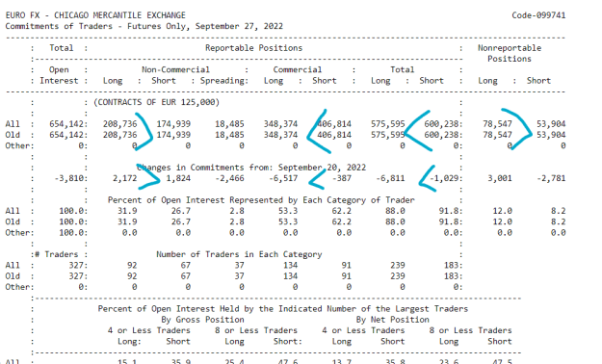
Task: Select the Changes in Commitments from heading
Action: coord(251,168)
